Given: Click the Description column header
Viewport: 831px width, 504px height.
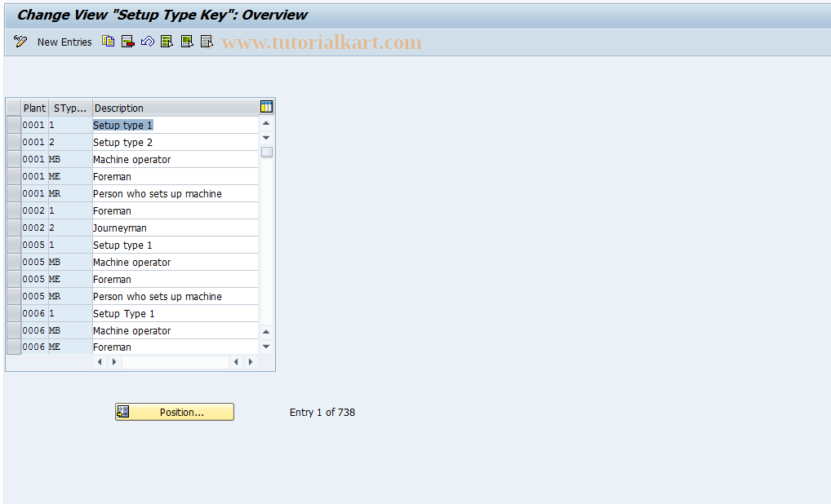Looking at the screenshot, I should (x=118, y=108).
